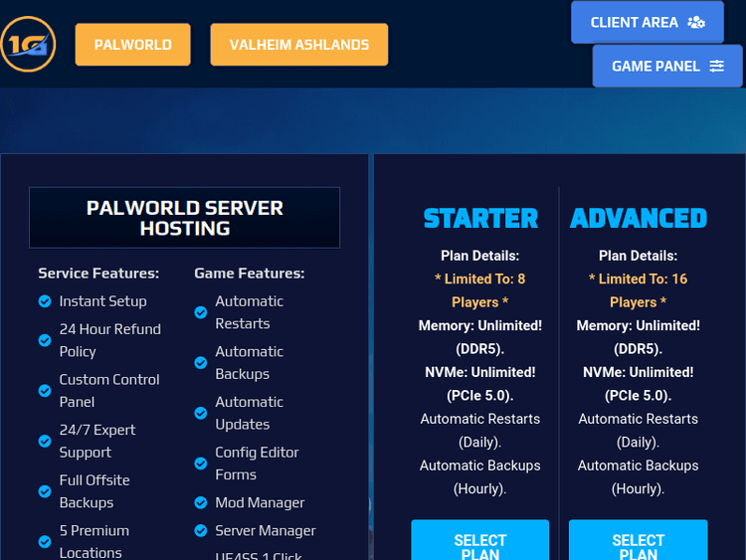The height and width of the screenshot is (560, 746).
Task: Click the 5 Premium Locations text
Action: pos(94,541)
